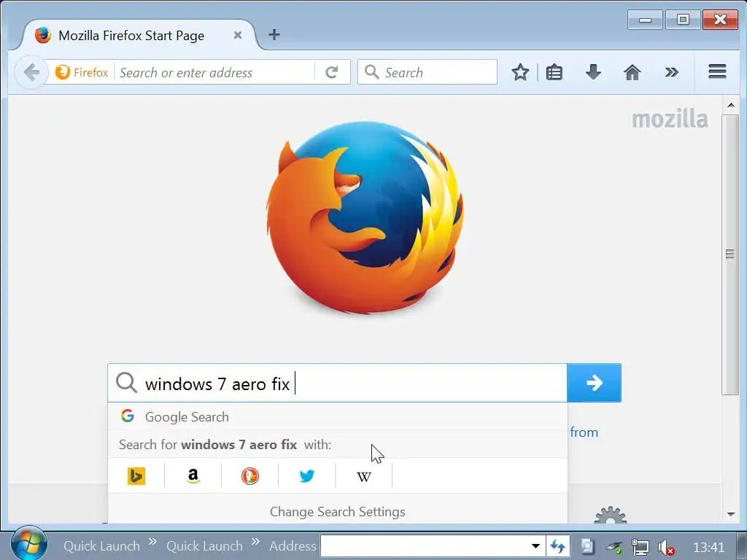Image resolution: width=747 pixels, height=560 pixels.
Task: Click the page scrollbar up arrow
Action: point(731,105)
